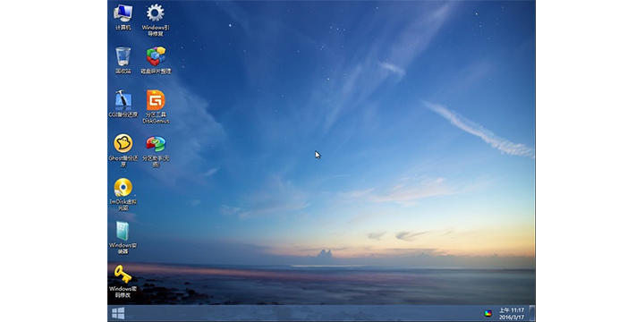Click the 'DiskGenius' text label under the icon
644x322 pixels.
pyautogui.click(x=156, y=121)
